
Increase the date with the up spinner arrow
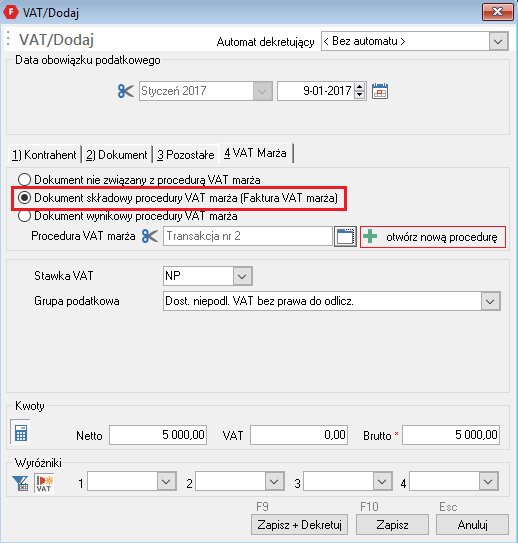(360, 87)
